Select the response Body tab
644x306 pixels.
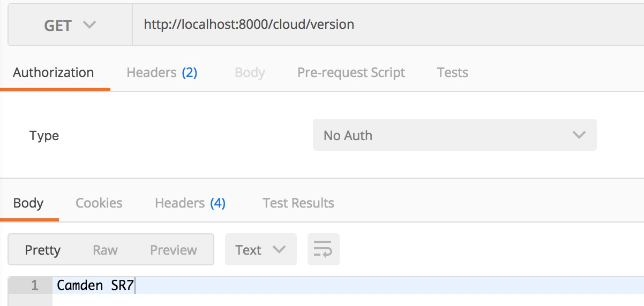click(28, 203)
